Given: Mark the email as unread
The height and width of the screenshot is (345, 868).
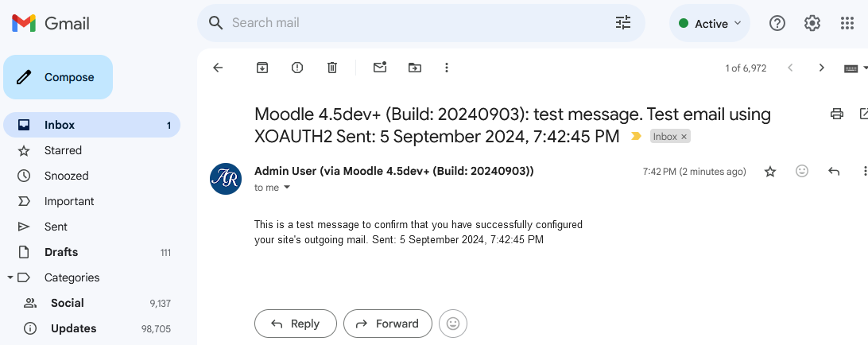Looking at the screenshot, I should click(x=380, y=68).
